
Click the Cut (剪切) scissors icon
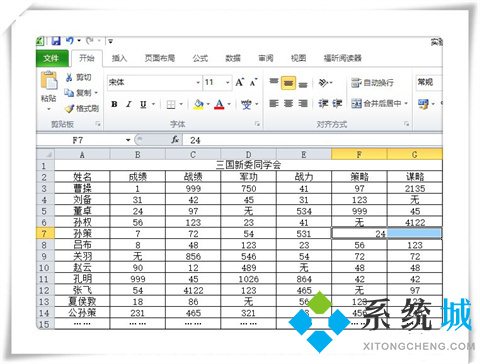(69, 77)
